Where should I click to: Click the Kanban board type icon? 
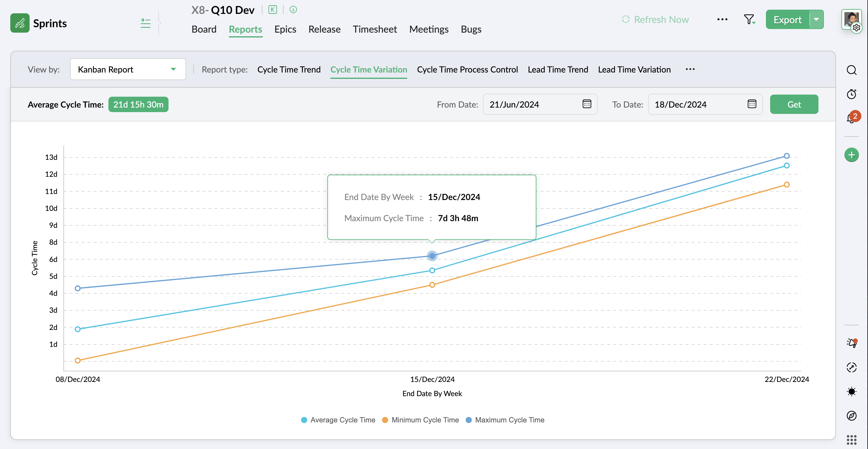pos(273,10)
